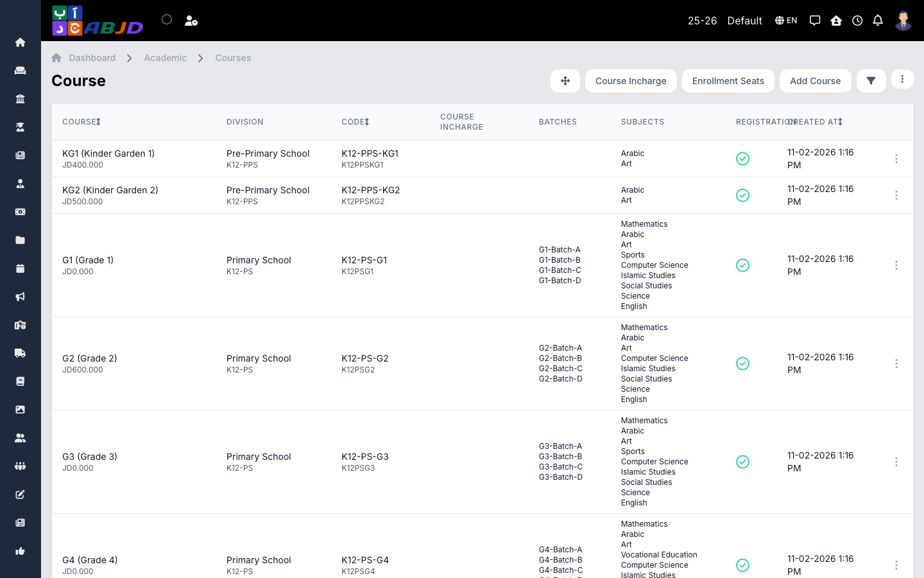Toggle registration status for KG2 course
924x578 pixels.
coord(742,195)
